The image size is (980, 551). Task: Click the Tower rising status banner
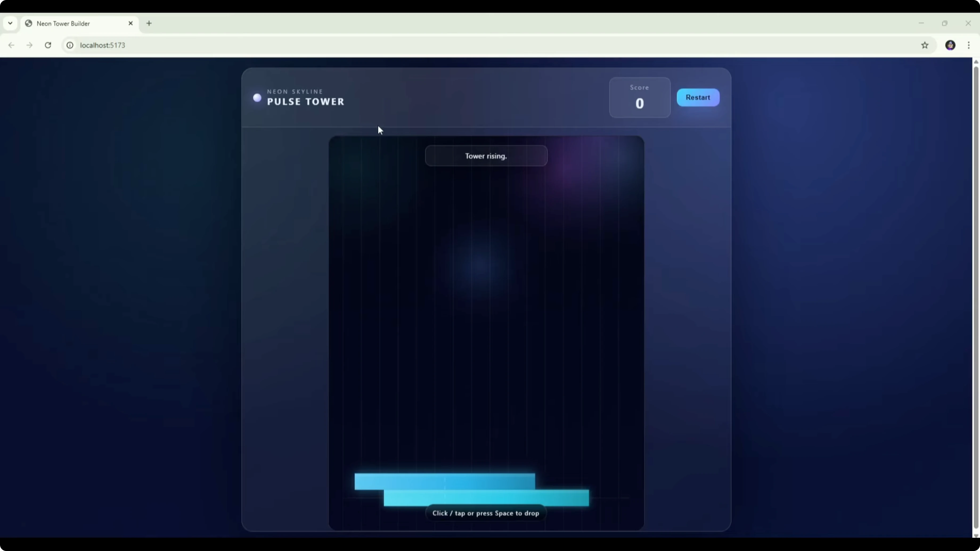(486, 156)
